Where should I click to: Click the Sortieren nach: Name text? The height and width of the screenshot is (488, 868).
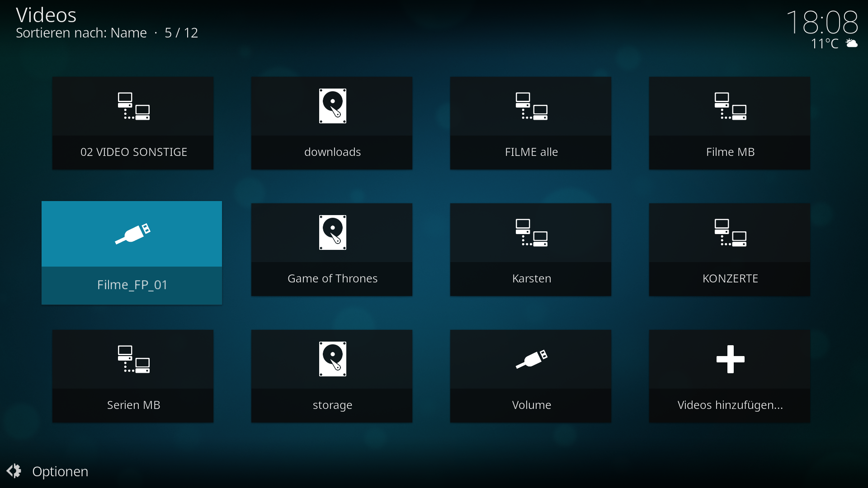(81, 33)
